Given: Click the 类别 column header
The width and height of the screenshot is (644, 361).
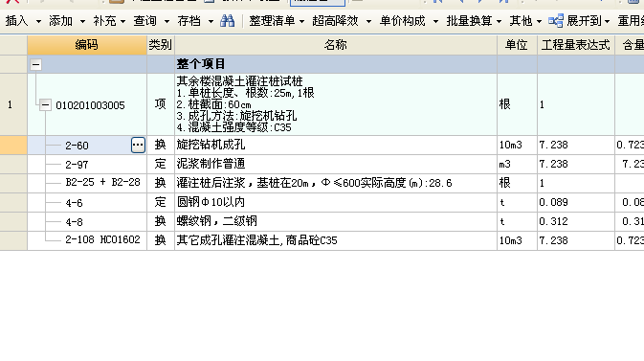Looking at the screenshot, I should (161, 45).
